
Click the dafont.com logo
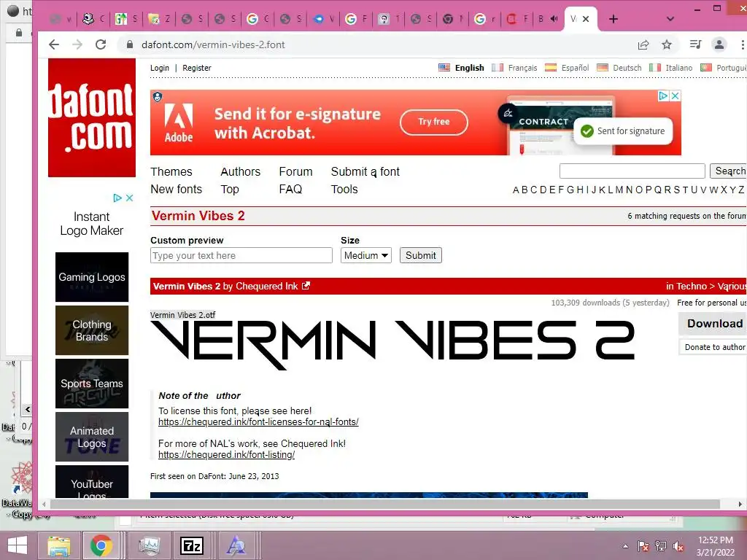[92, 117]
